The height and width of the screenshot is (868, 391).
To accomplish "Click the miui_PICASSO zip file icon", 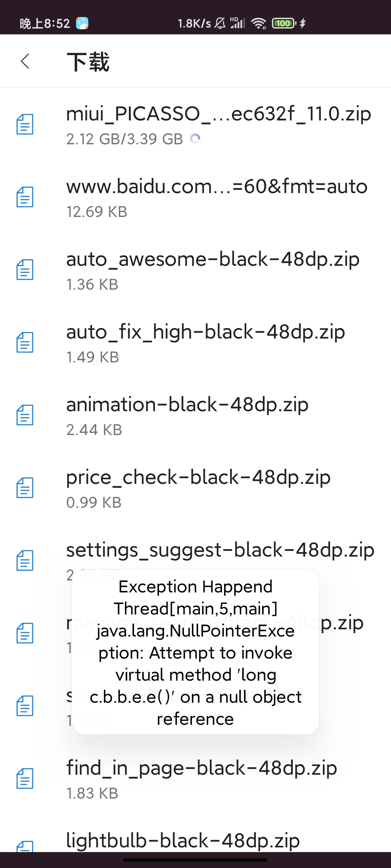I will point(25,125).
